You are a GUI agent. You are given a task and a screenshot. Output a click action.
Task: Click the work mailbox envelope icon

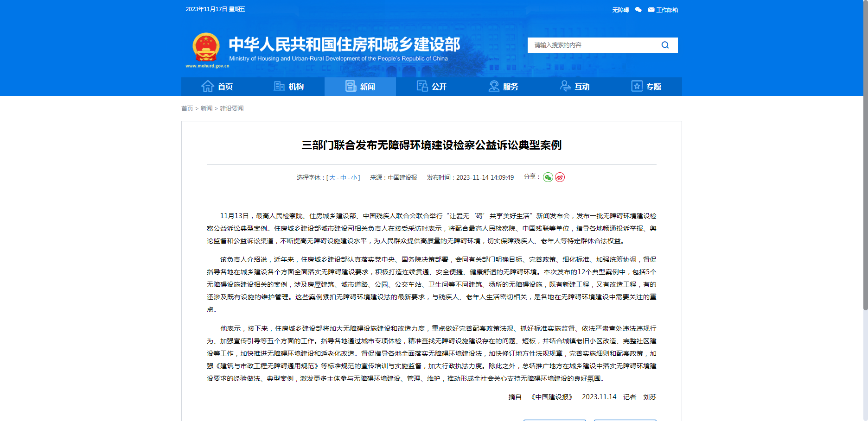pos(651,10)
